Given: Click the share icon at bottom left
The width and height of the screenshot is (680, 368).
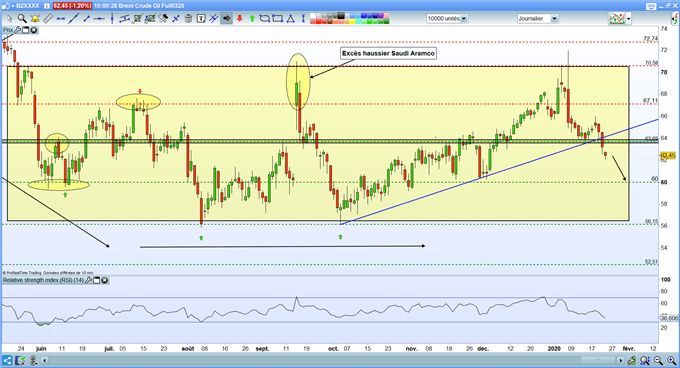Looking at the screenshot, I should [x=7, y=361].
